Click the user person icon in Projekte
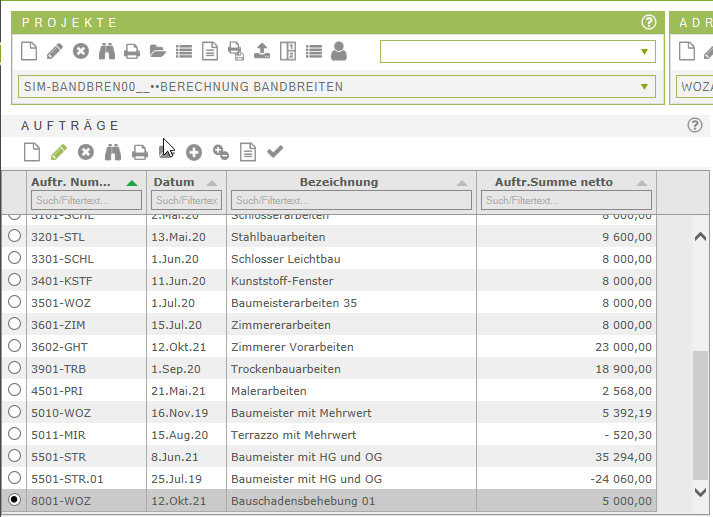The width and height of the screenshot is (713, 517). (x=340, y=51)
